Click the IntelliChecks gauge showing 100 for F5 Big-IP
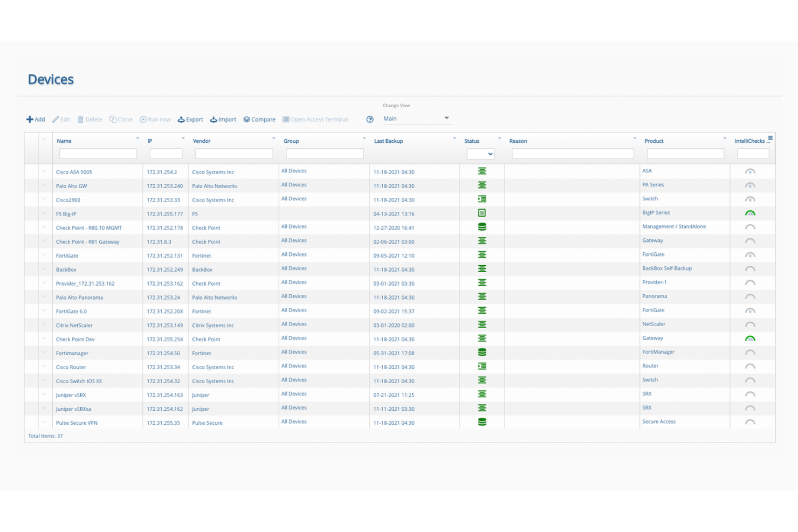 [x=750, y=213]
